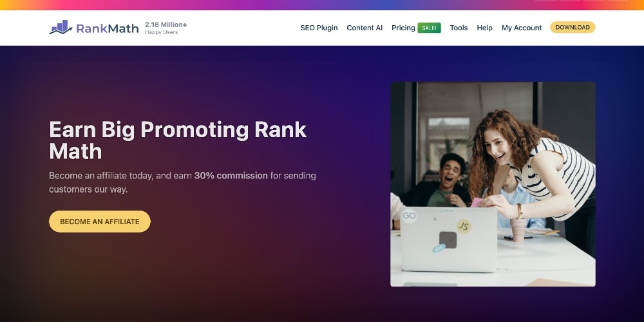Go to My Account
Image resolution: width=644 pixels, height=322 pixels.
[x=522, y=28]
